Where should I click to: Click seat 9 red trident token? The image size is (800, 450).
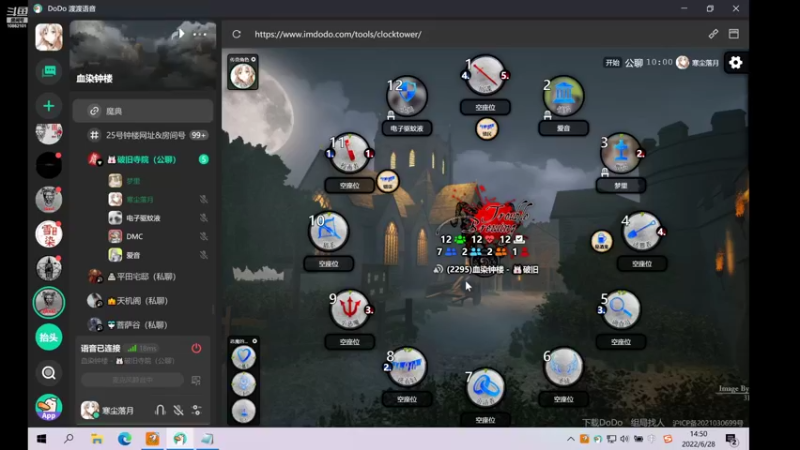tap(349, 309)
